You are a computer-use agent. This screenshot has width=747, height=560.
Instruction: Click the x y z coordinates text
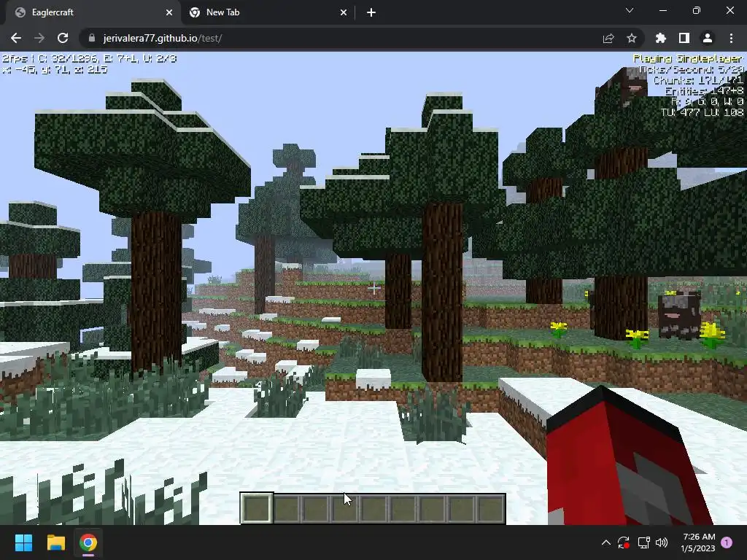click(55, 69)
